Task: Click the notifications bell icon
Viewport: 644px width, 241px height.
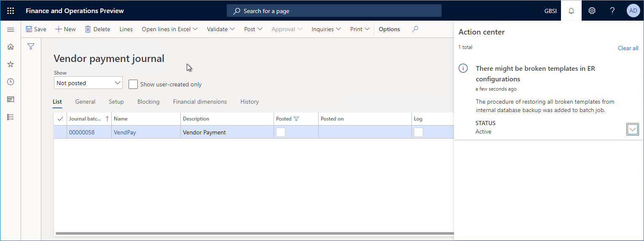Action: [x=571, y=11]
